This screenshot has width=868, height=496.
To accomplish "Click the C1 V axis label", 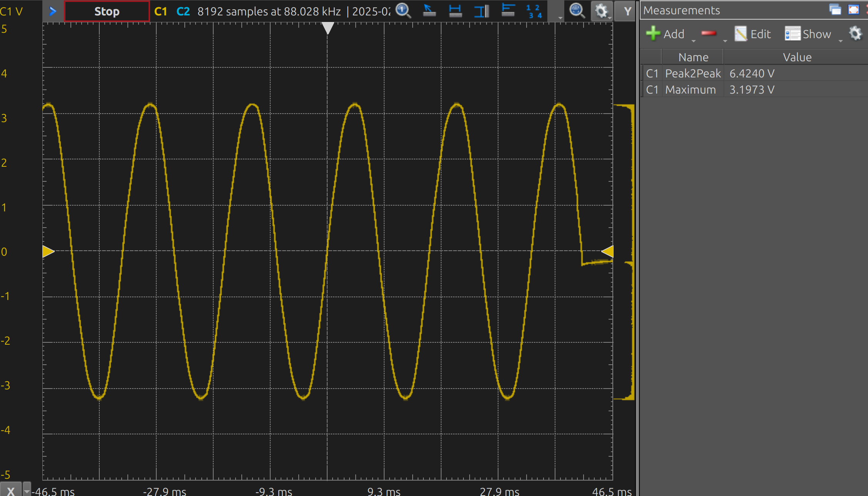I will [x=12, y=12].
